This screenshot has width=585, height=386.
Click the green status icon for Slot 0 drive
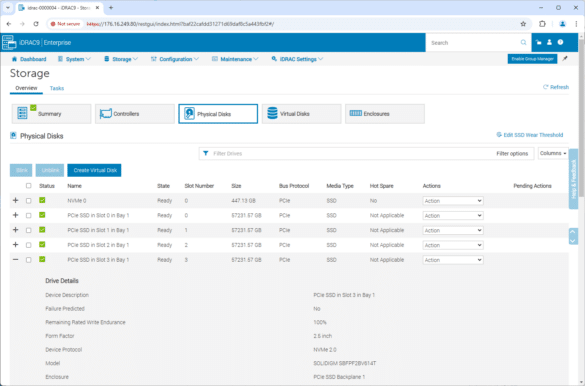click(42, 215)
